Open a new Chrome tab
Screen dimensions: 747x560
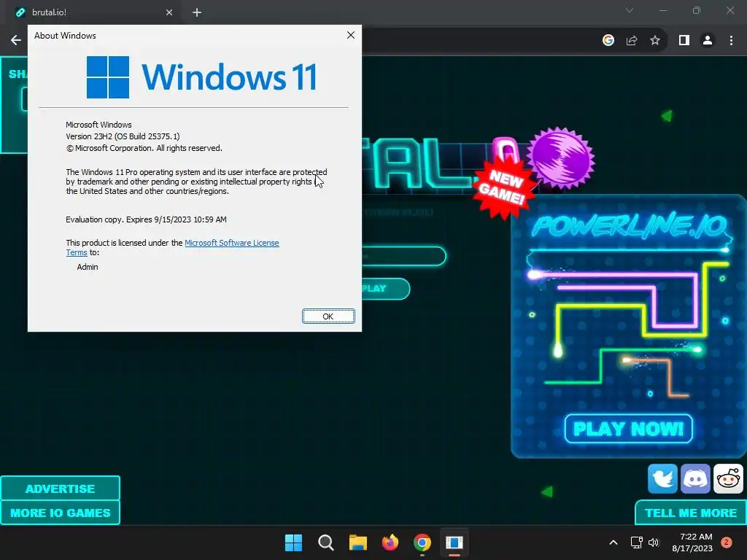[x=197, y=12]
